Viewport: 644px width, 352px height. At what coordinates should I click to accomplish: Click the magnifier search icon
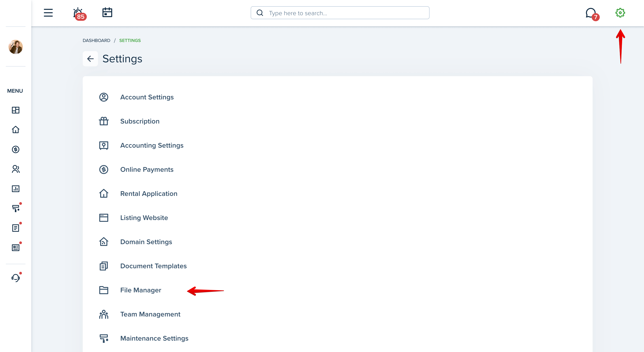pos(260,13)
